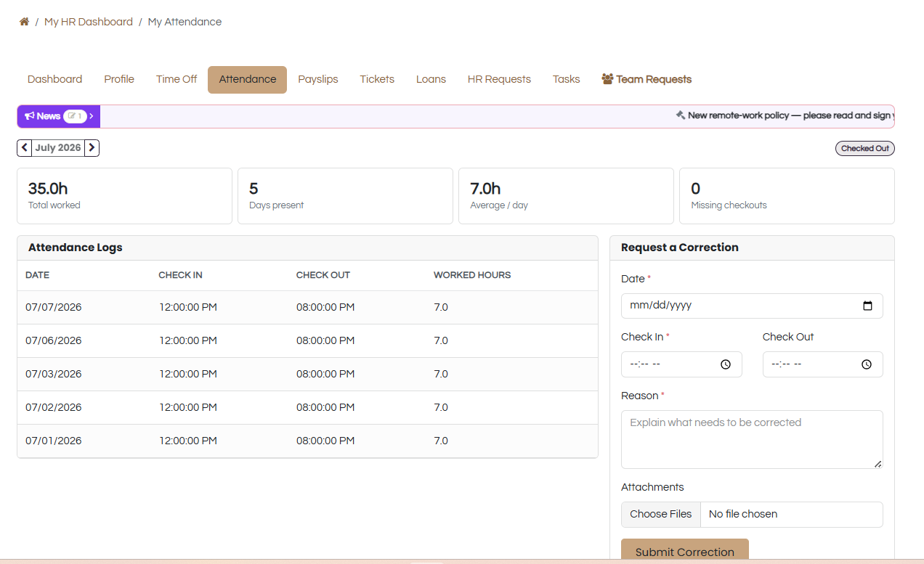This screenshot has width=924, height=564.
Task: Select the 07/01/2026 log date
Action: click(54, 441)
